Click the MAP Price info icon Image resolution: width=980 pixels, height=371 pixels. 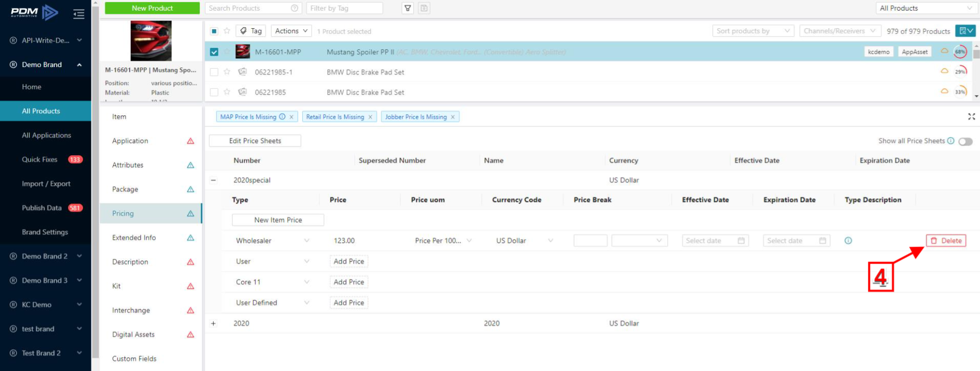pos(283,117)
